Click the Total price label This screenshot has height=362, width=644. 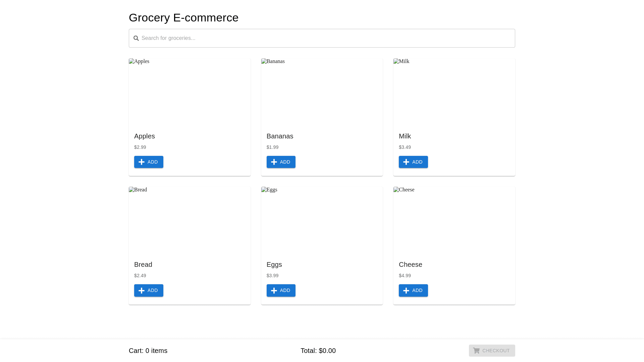(x=318, y=351)
